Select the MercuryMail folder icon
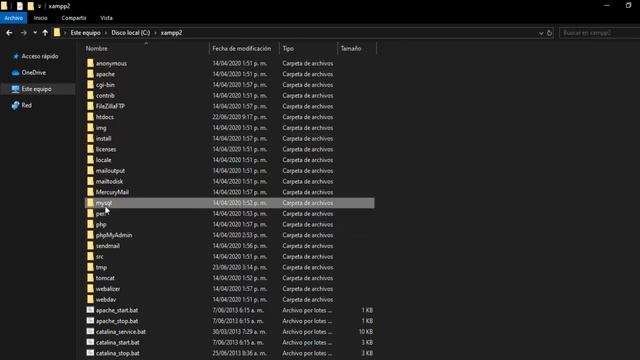Screen dimensions: 640x360 click(90, 192)
